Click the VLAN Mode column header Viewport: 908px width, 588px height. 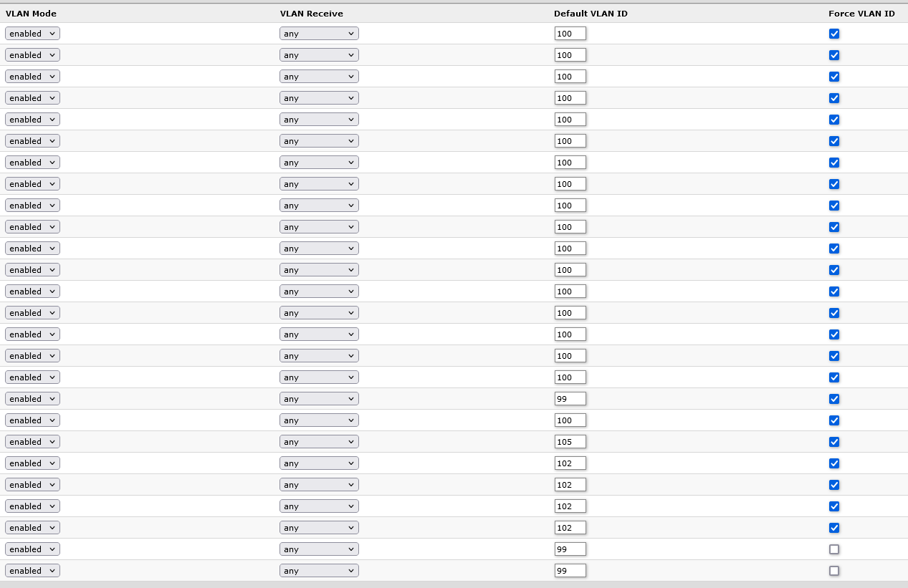[31, 14]
